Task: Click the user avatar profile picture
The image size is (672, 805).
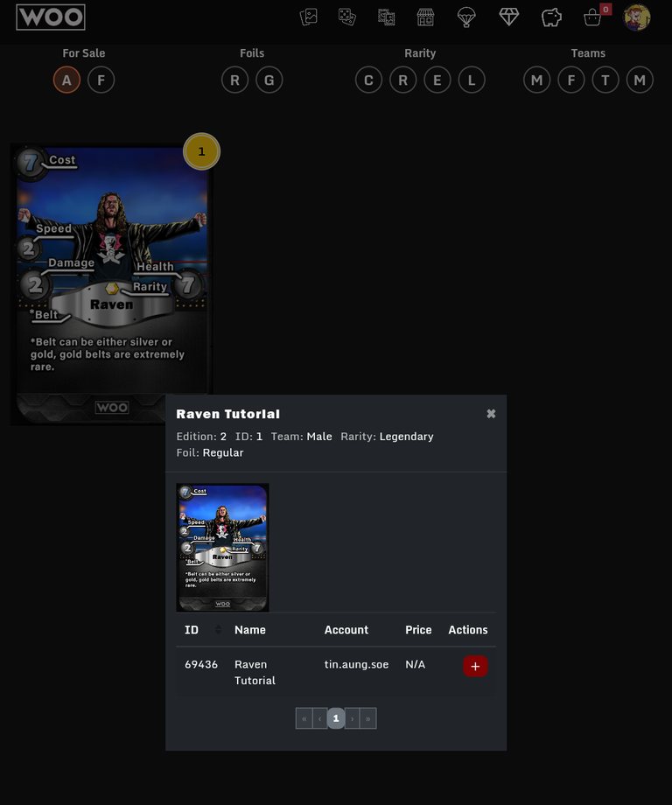Action: (x=637, y=17)
